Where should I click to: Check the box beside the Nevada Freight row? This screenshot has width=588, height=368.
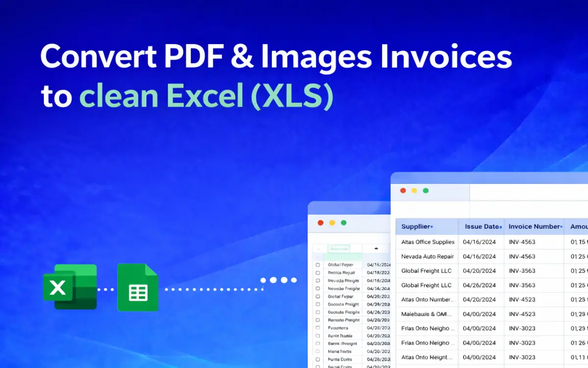(x=318, y=288)
